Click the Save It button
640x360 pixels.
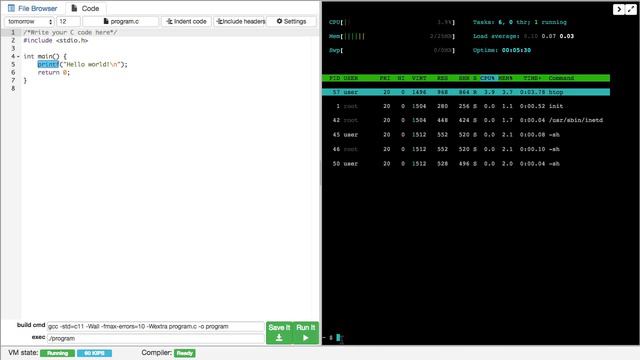pos(279,333)
